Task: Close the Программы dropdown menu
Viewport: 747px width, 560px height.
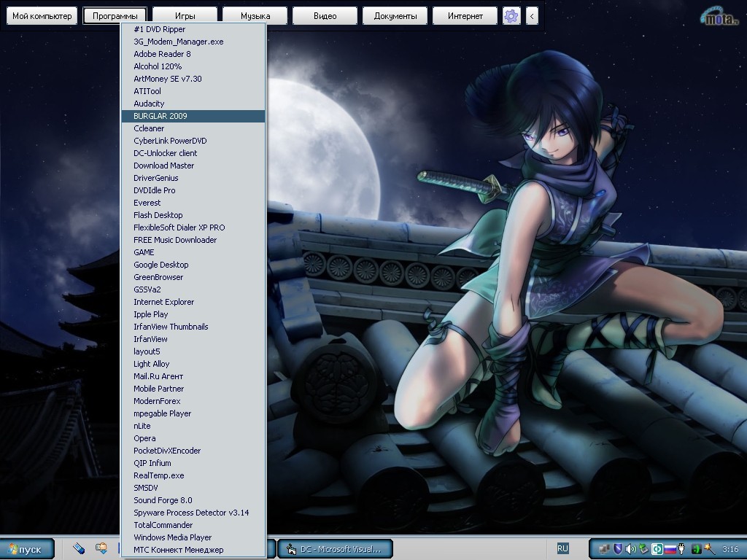Action: pyautogui.click(x=115, y=16)
